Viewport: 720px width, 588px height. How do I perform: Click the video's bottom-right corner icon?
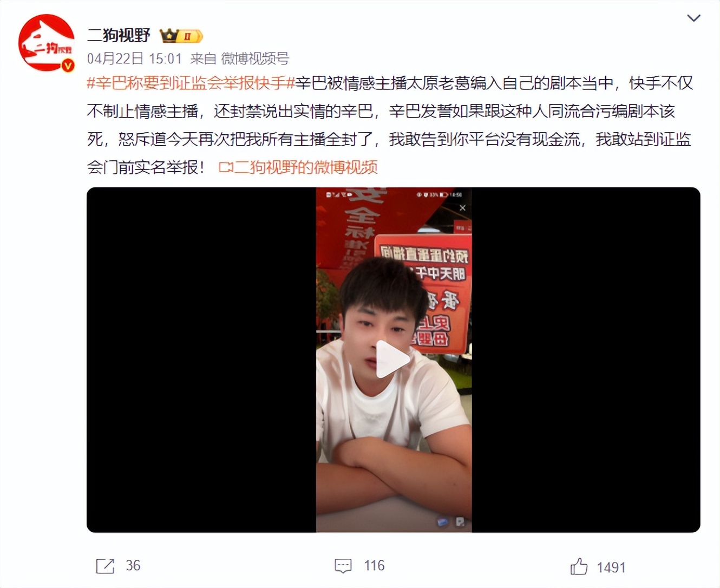coord(460,522)
